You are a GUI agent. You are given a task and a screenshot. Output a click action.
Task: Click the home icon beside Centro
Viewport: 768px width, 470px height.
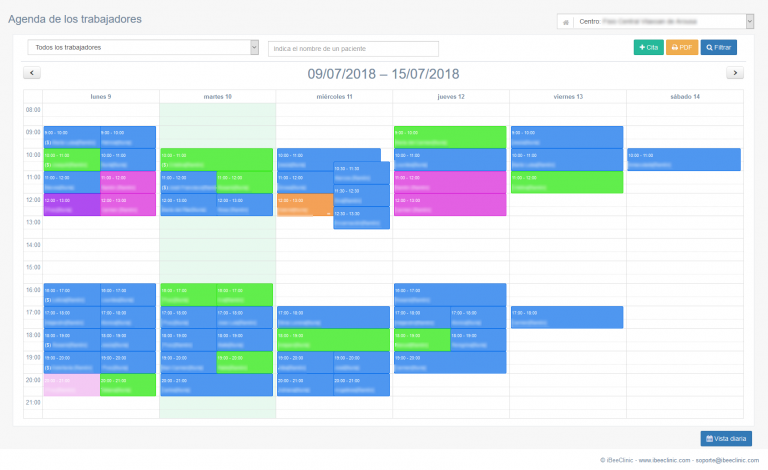tap(566, 21)
